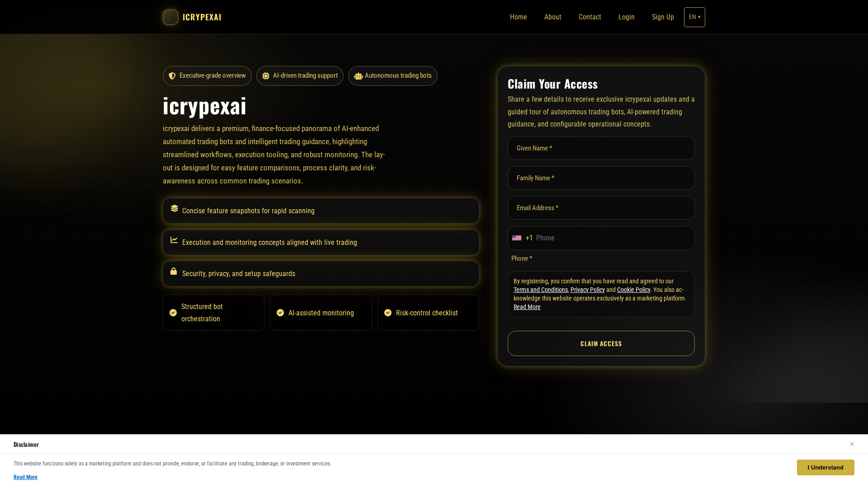Submit the Claim Access button
The image size is (868, 488).
[x=601, y=343]
